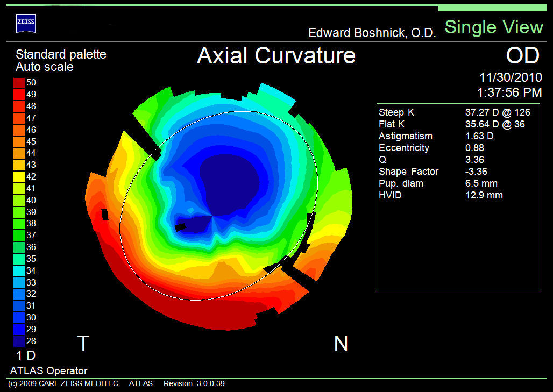Click the Standard palette label
553x392 pixels.
pyautogui.click(x=61, y=54)
